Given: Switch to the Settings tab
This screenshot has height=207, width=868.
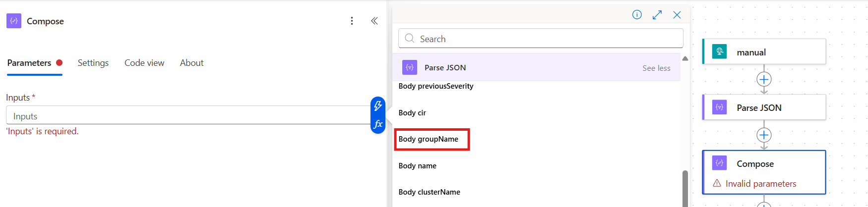Looking at the screenshot, I should [x=93, y=63].
